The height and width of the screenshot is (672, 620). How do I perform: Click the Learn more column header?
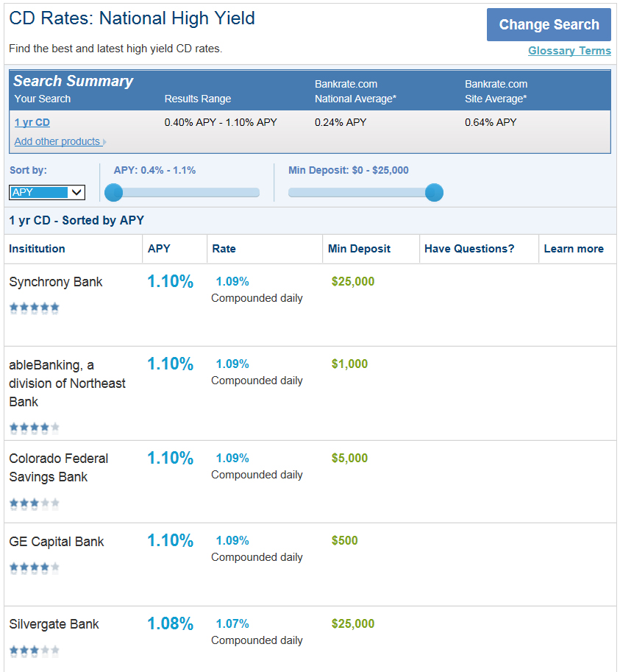[x=574, y=249]
